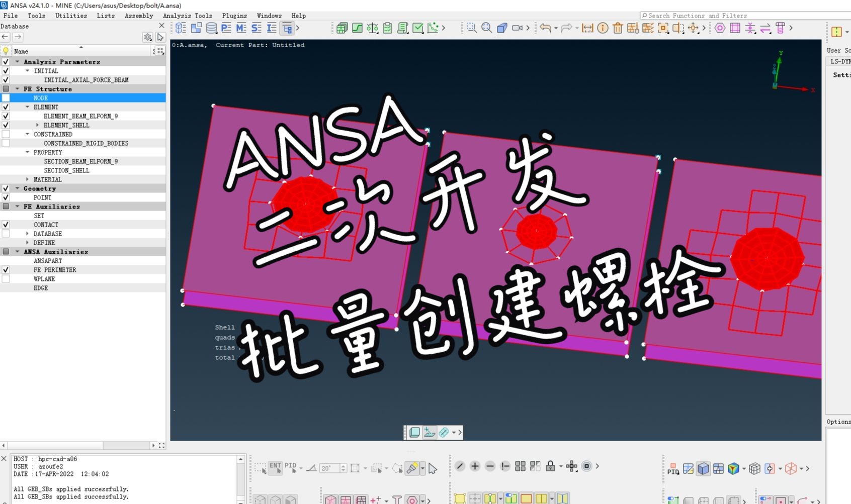
Task: Open the Assembly menu
Action: (x=138, y=16)
